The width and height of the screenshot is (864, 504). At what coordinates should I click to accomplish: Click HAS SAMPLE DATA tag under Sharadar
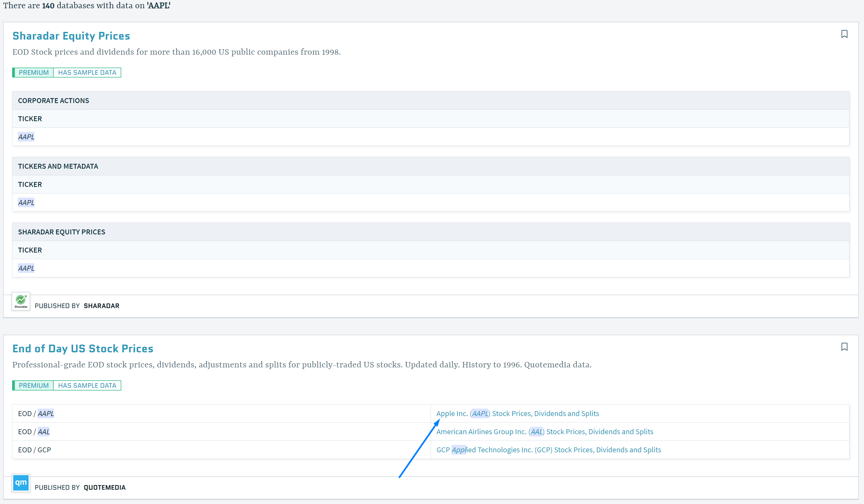pos(87,73)
